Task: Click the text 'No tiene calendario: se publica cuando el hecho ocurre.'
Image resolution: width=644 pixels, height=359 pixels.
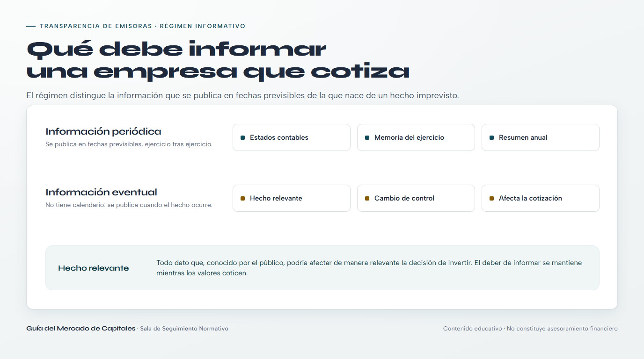Action: tap(129, 205)
